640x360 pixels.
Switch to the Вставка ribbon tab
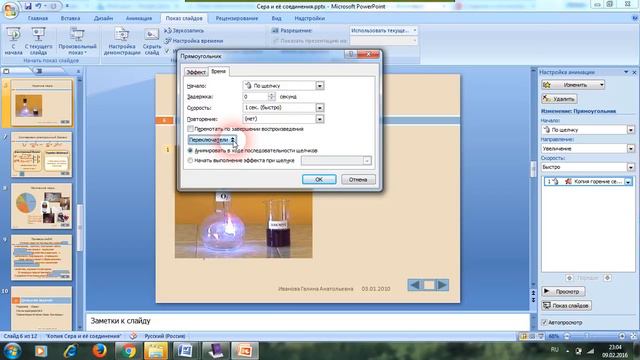(x=70, y=18)
